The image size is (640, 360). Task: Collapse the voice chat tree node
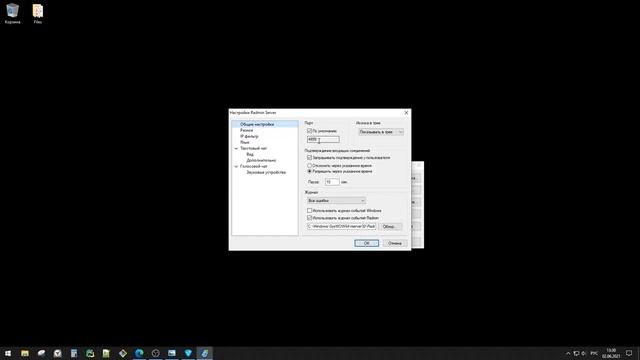pyautogui.click(x=236, y=167)
